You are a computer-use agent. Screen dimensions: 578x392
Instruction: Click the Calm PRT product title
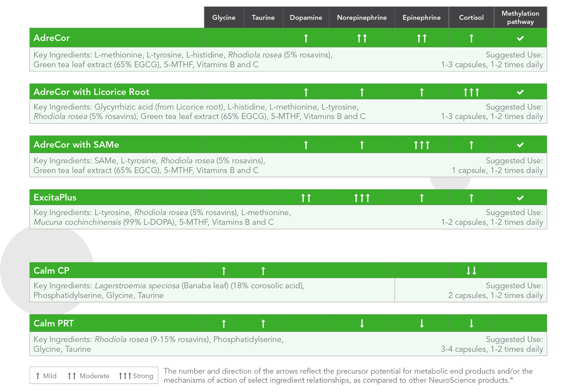coord(54,323)
